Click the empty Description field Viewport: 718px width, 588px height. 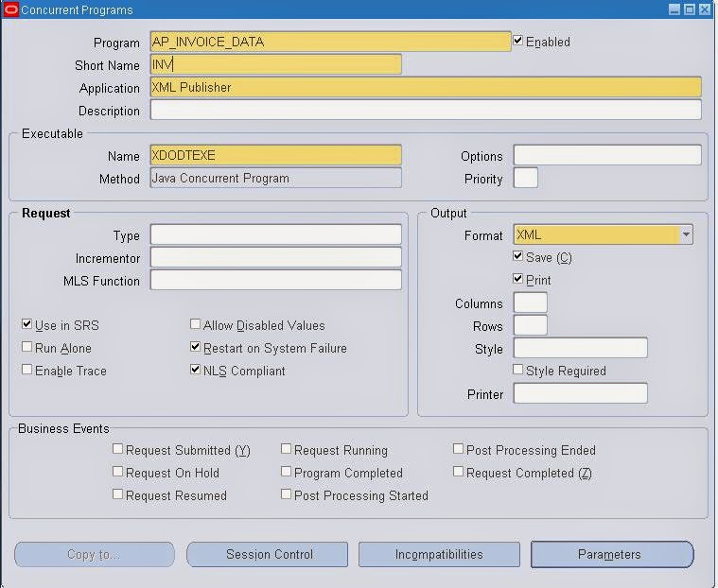click(426, 110)
